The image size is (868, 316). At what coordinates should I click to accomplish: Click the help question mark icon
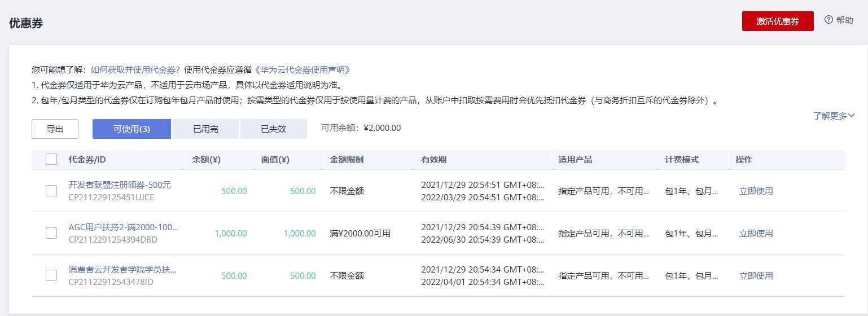[x=828, y=20]
